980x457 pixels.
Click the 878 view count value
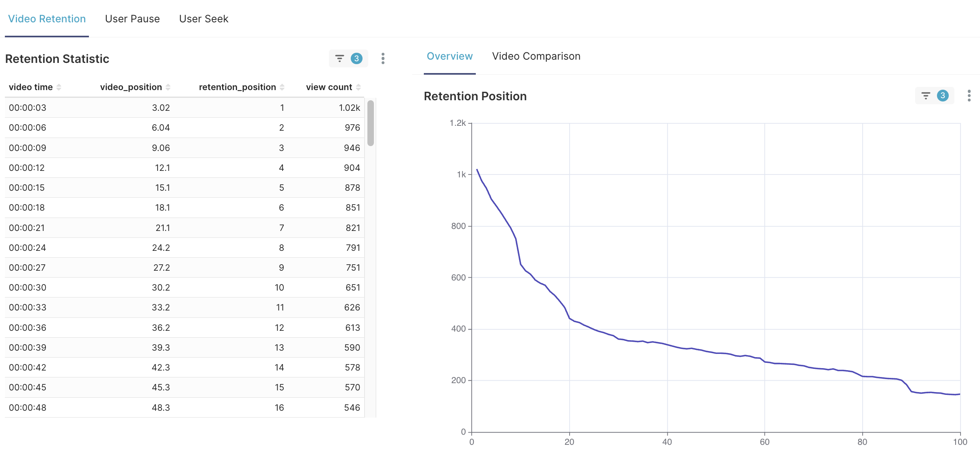(x=352, y=188)
